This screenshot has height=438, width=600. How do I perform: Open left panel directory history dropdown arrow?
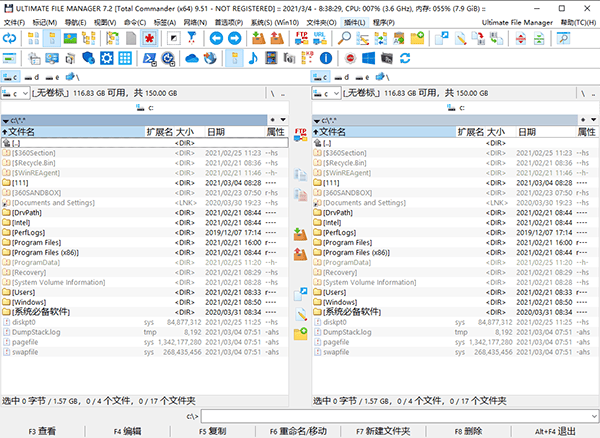tap(283, 120)
